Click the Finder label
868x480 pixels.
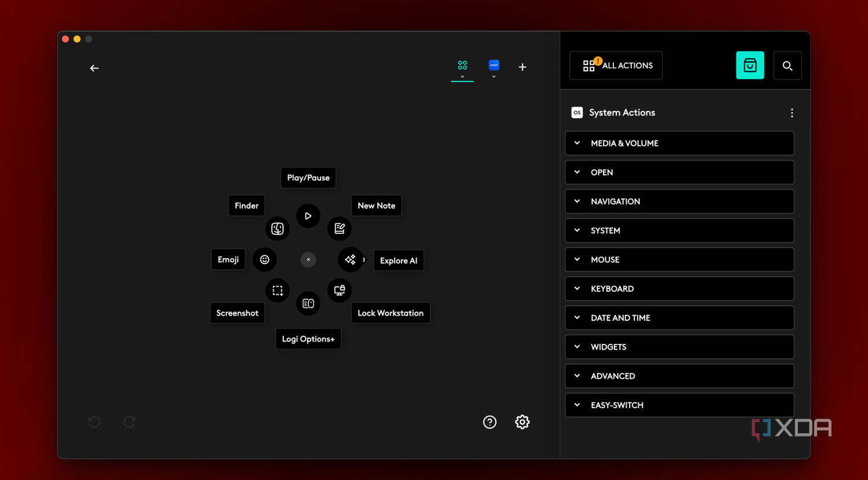247,206
